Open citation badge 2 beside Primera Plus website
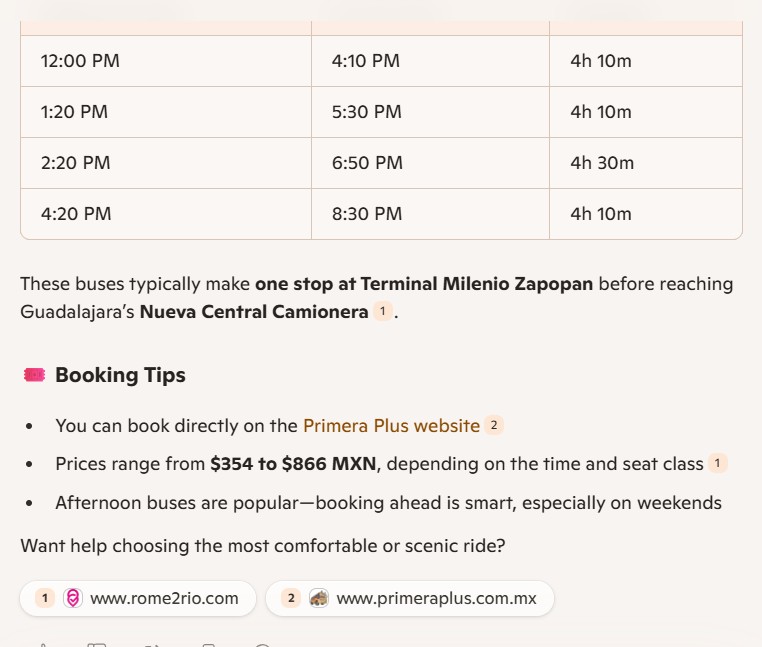The width and height of the screenshot is (762, 647). point(494,426)
